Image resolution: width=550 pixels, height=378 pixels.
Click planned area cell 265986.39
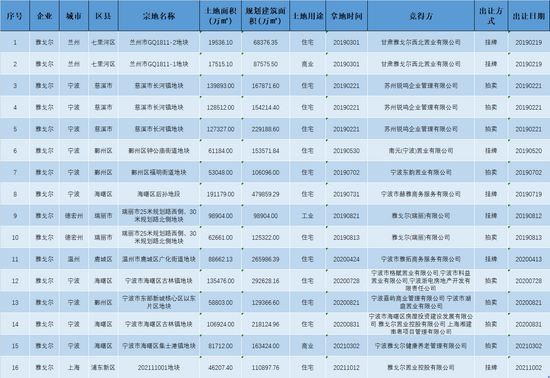[266, 259]
